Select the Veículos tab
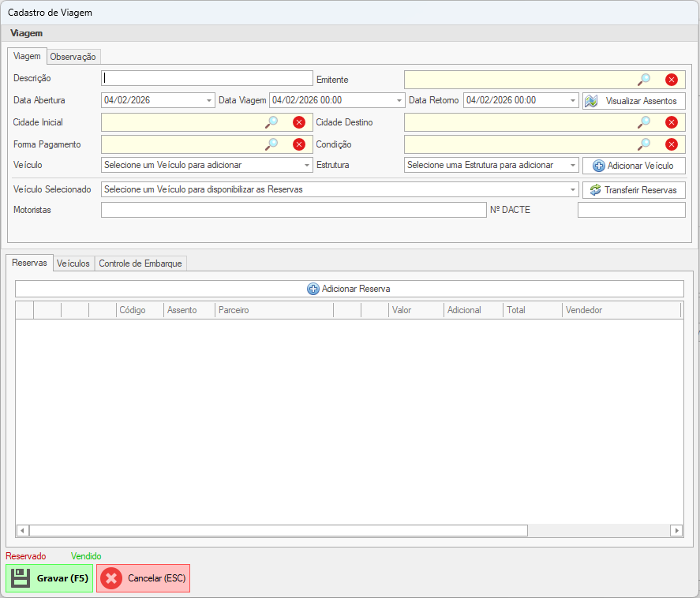The image size is (700, 598). [x=73, y=263]
